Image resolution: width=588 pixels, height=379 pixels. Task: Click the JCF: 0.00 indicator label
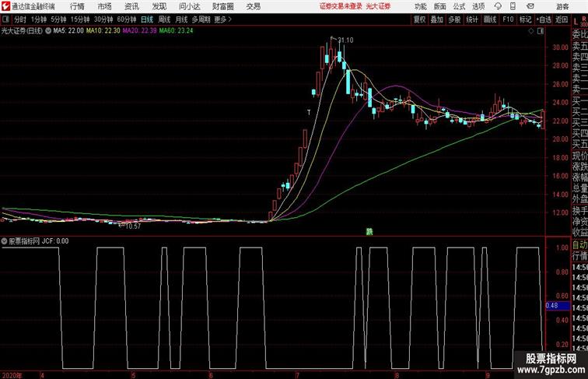click(x=55, y=241)
